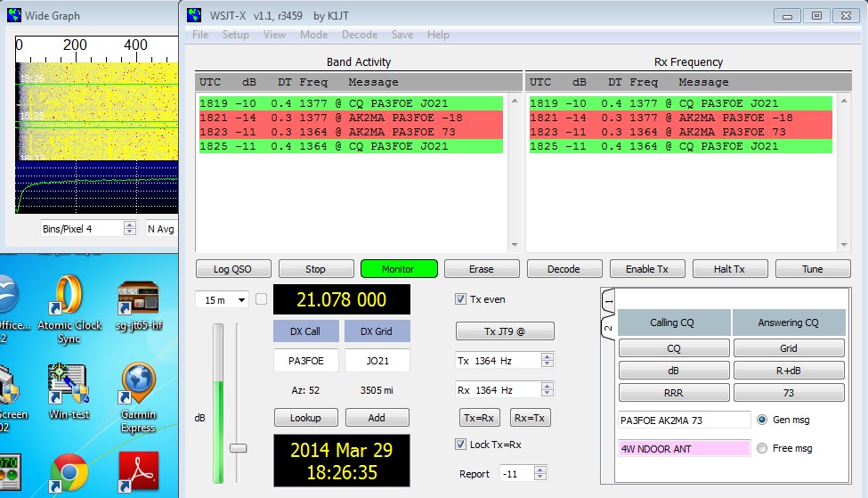
Task: Click the waterfall display in Wide Graph
Action: [x=97, y=110]
